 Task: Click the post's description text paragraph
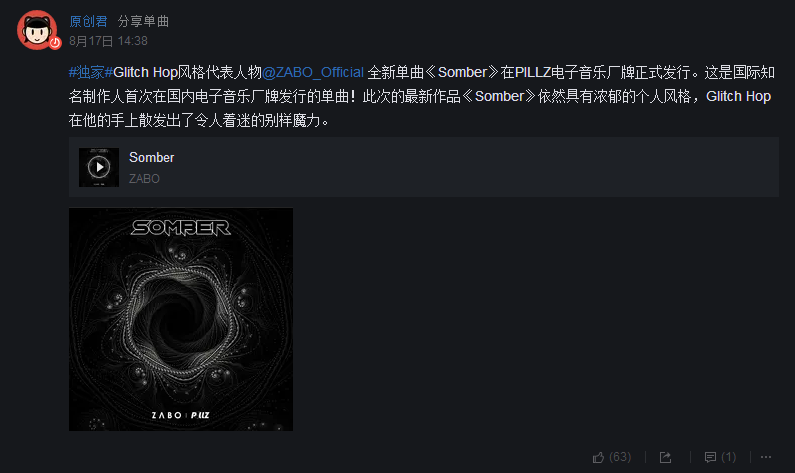(422, 96)
